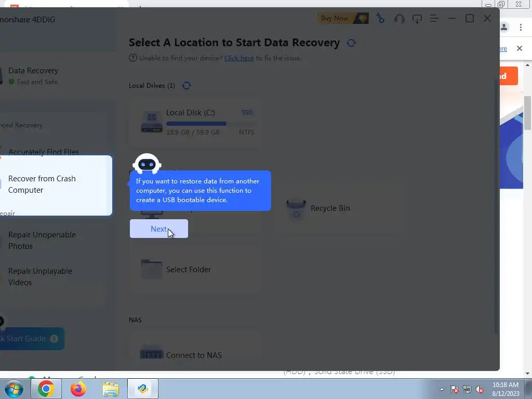The image size is (532, 399).
Task: Refresh the Local Drives list
Action: (187, 85)
